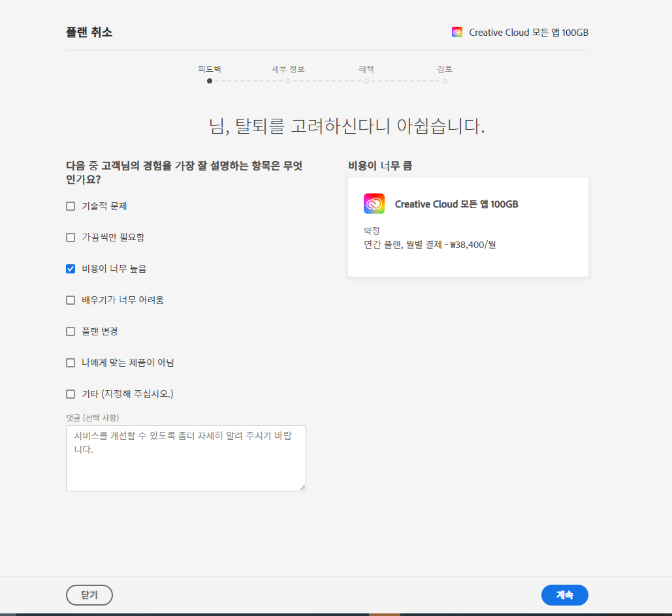Click the Creative Cloud icon in the header

457,32
